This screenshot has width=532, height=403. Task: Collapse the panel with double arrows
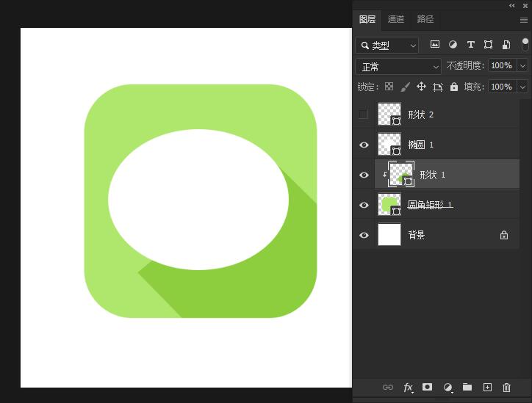[512, 5]
